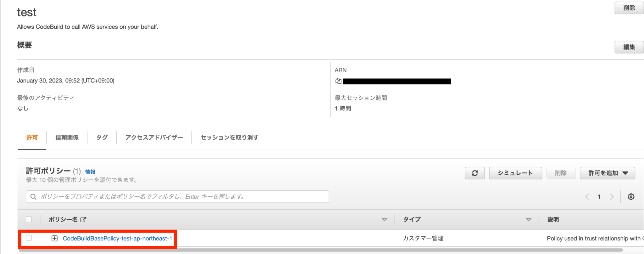
Task: Go to previous page of policies
Action: coord(587,197)
